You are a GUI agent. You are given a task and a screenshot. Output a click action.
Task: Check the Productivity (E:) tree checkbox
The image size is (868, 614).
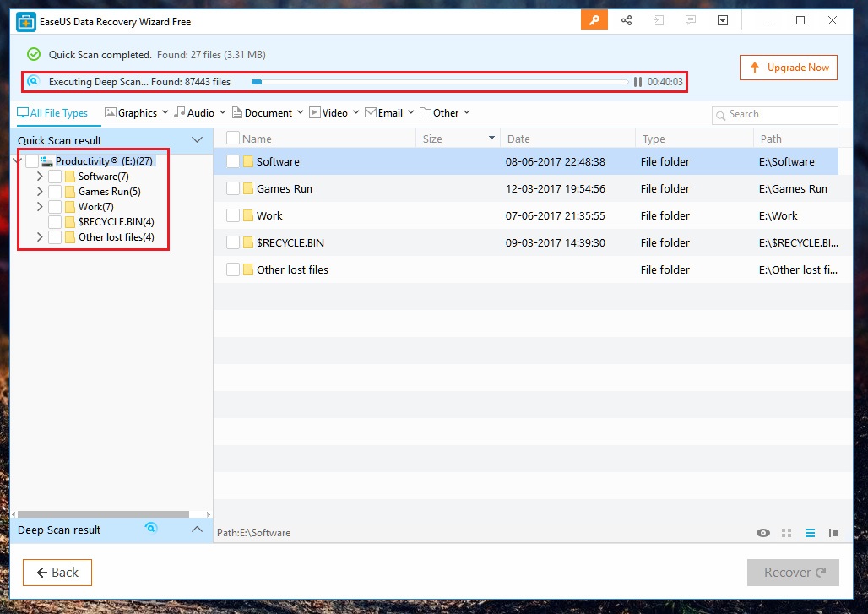[32, 161]
